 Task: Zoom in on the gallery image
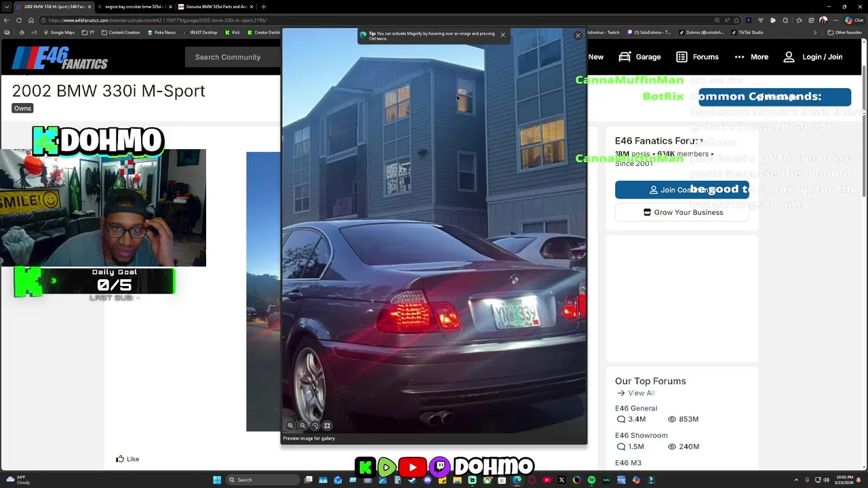click(290, 426)
